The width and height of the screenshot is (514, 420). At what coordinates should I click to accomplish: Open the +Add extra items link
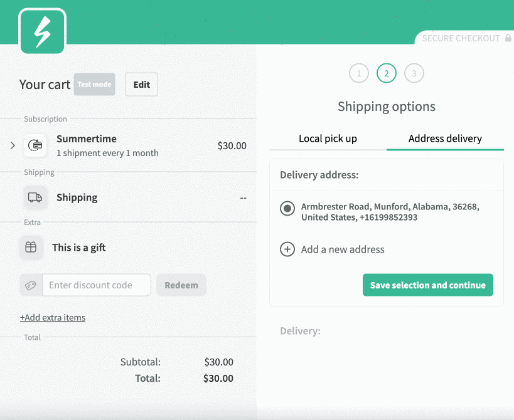tap(53, 318)
